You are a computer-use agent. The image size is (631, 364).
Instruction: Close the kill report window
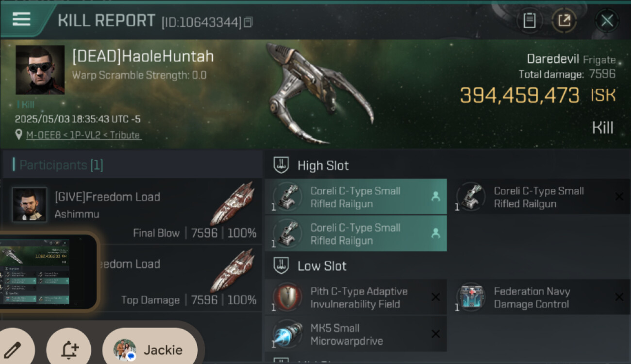607,21
